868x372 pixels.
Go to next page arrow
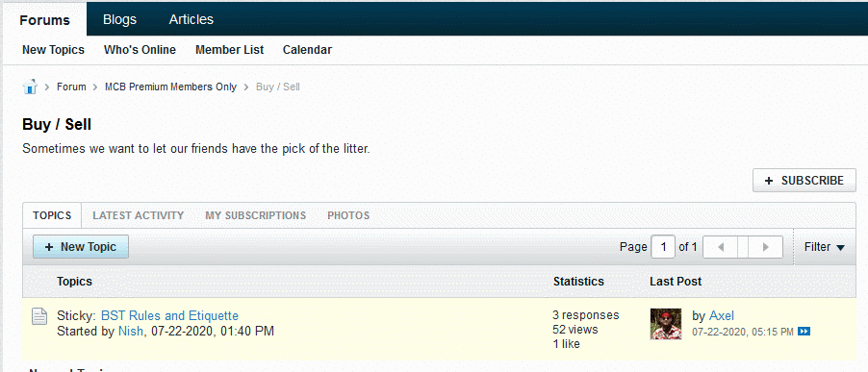[766, 247]
